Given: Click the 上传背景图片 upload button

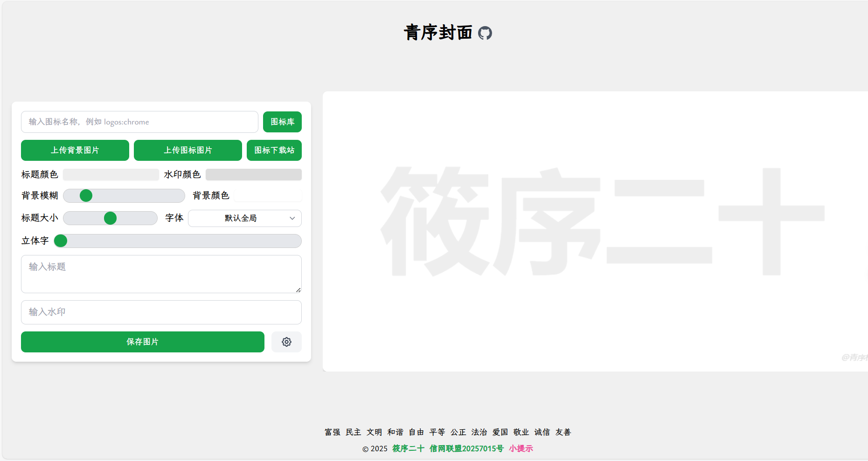Looking at the screenshot, I should coord(75,150).
